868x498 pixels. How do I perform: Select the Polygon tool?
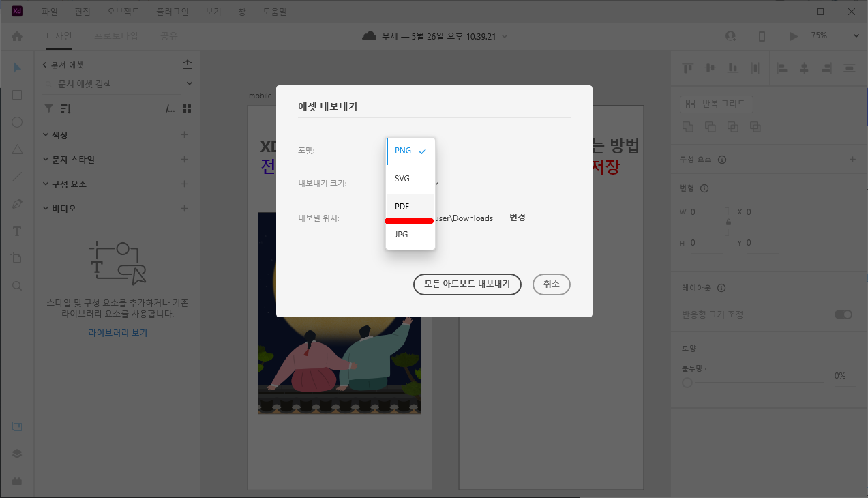[16, 149]
